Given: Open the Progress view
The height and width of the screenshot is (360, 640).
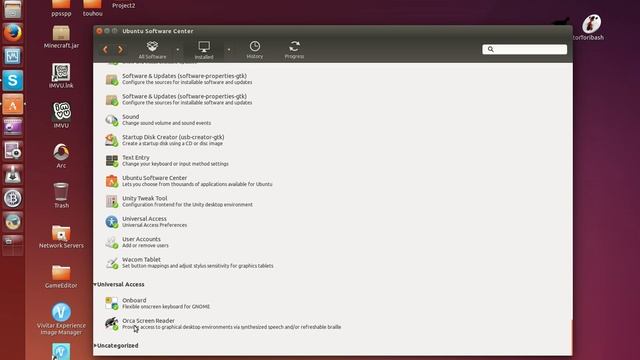Looking at the screenshot, I should click(x=294, y=50).
